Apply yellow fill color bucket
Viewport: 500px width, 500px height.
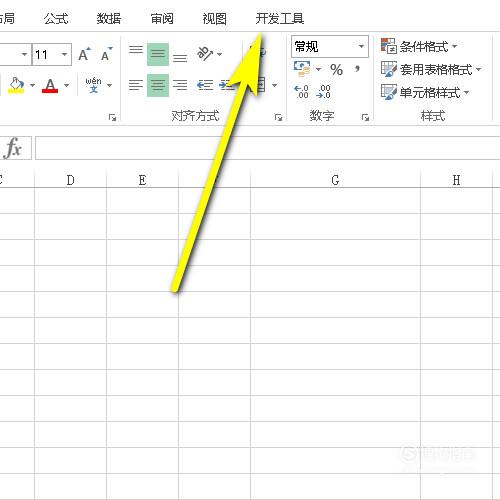[17, 85]
